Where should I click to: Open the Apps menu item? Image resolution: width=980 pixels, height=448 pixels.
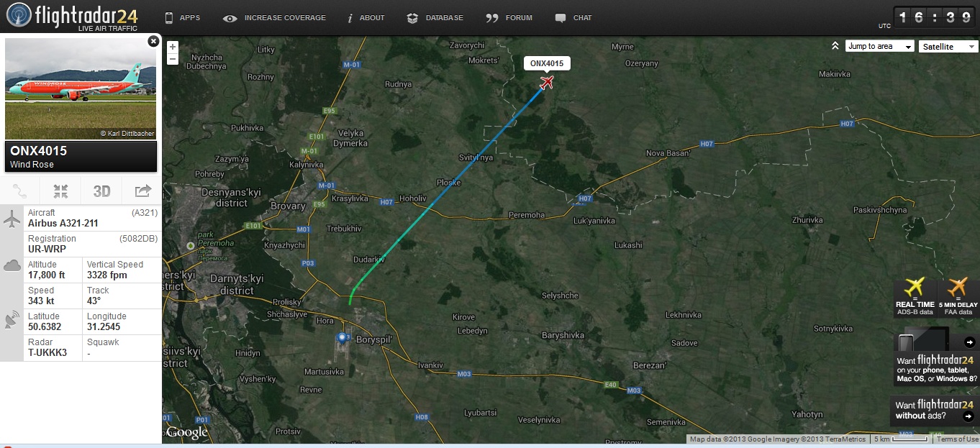pos(183,18)
